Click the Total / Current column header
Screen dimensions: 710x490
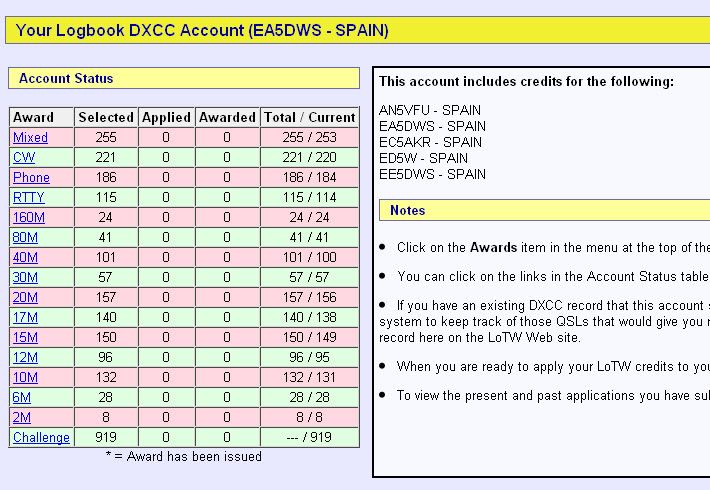tap(310, 117)
